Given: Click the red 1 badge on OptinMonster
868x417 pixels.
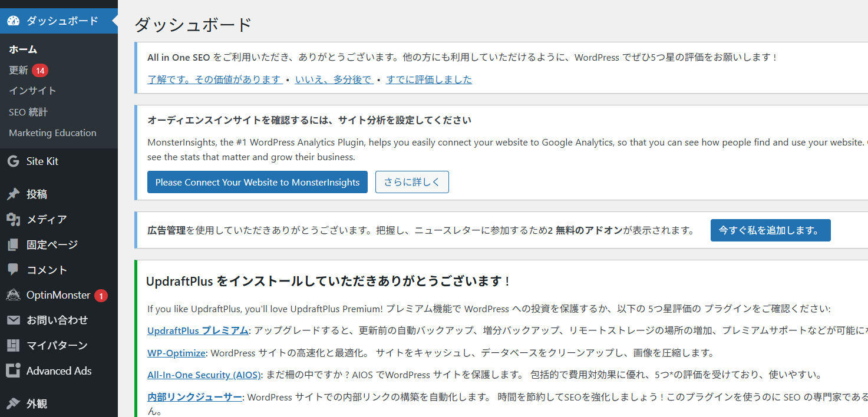Looking at the screenshot, I should [101, 296].
